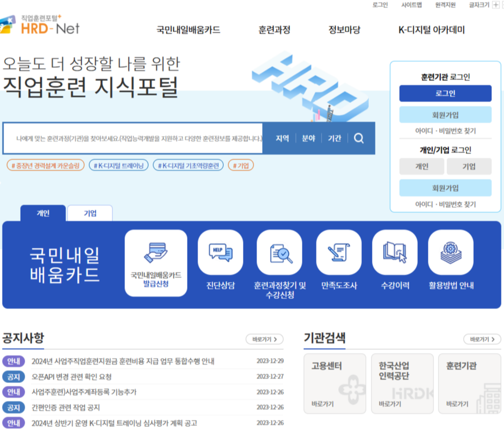This screenshot has width=504, height=432.
Task: Open notice 2024년 상반기 K-디지털 트레이닝 심사평가
Action: [x=114, y=423]
